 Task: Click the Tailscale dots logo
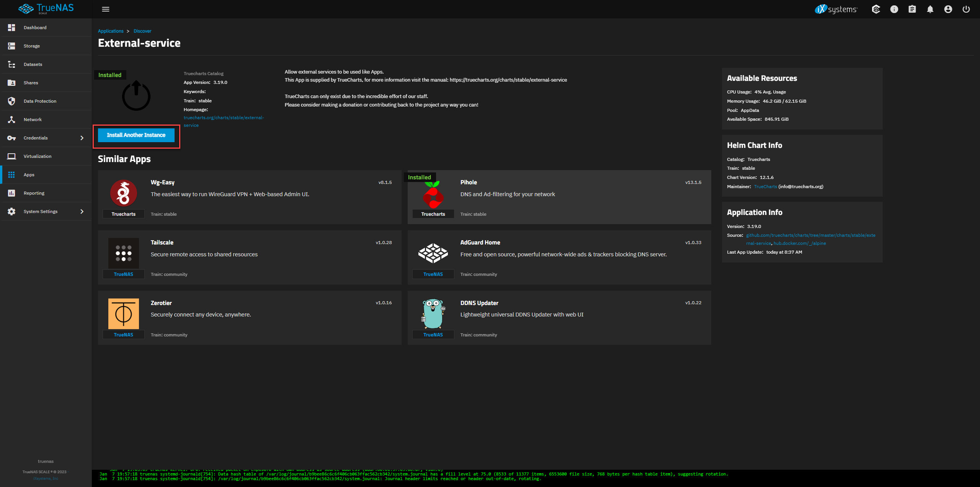tap(124, 253)
